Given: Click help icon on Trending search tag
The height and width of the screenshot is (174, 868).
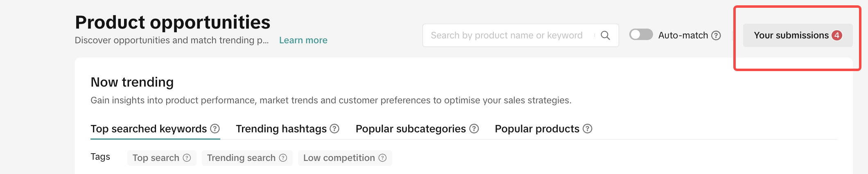Looking at the screenshot, I should point(283,158).
